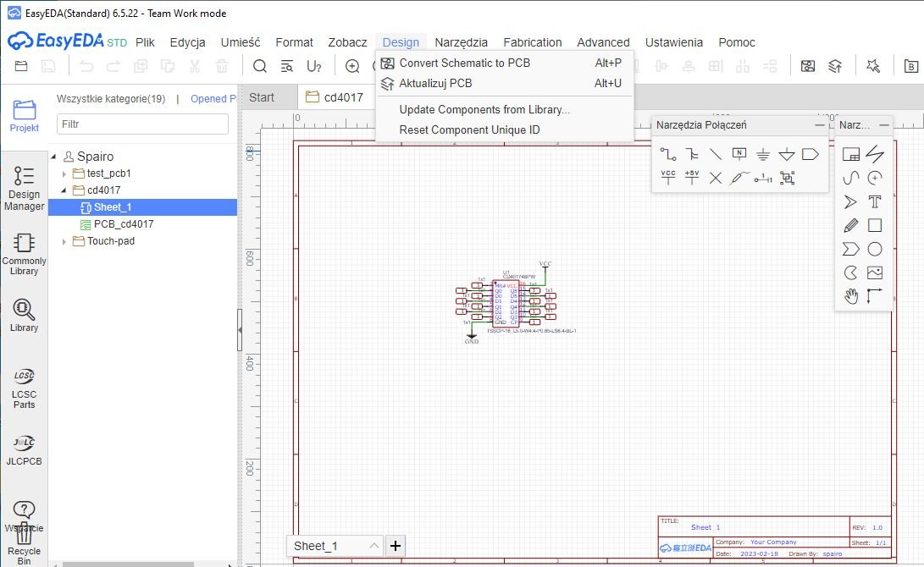Click the Annotate U? toolbar icon
The width and height of the screenshot is (924, 567).
pos(314,66)
